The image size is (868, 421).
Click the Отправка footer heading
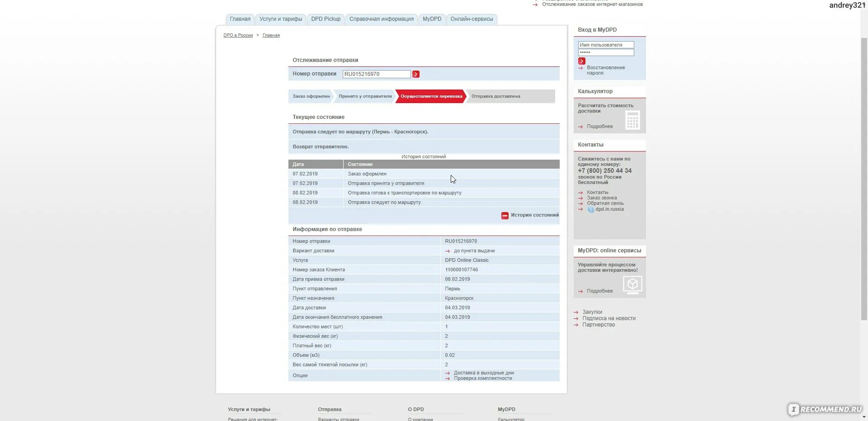coord(330,410)
